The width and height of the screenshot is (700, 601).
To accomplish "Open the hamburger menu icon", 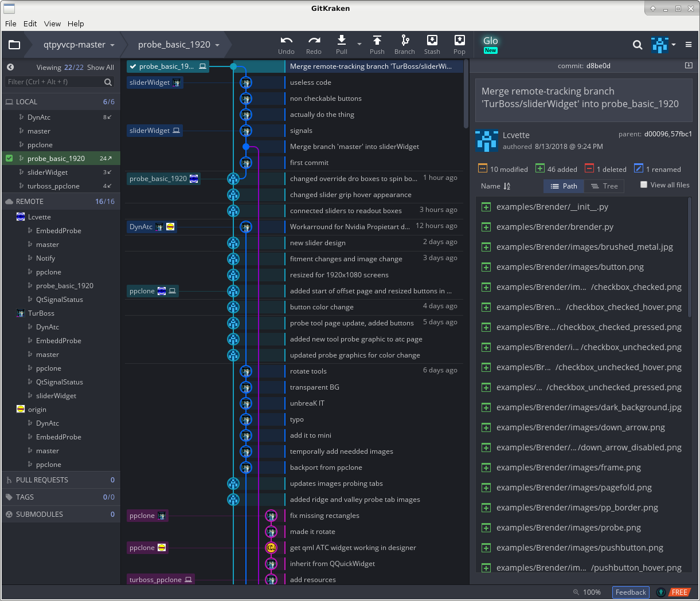I will (x=689, y=45).
